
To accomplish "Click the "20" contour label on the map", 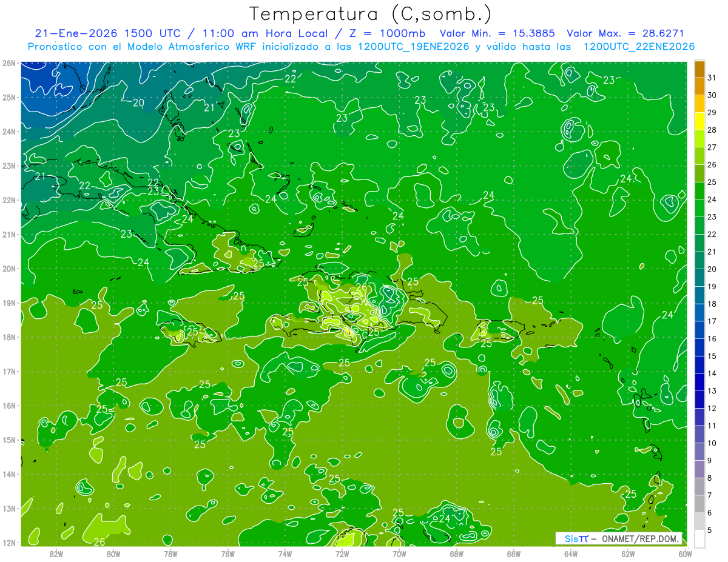I will point(138,103).
